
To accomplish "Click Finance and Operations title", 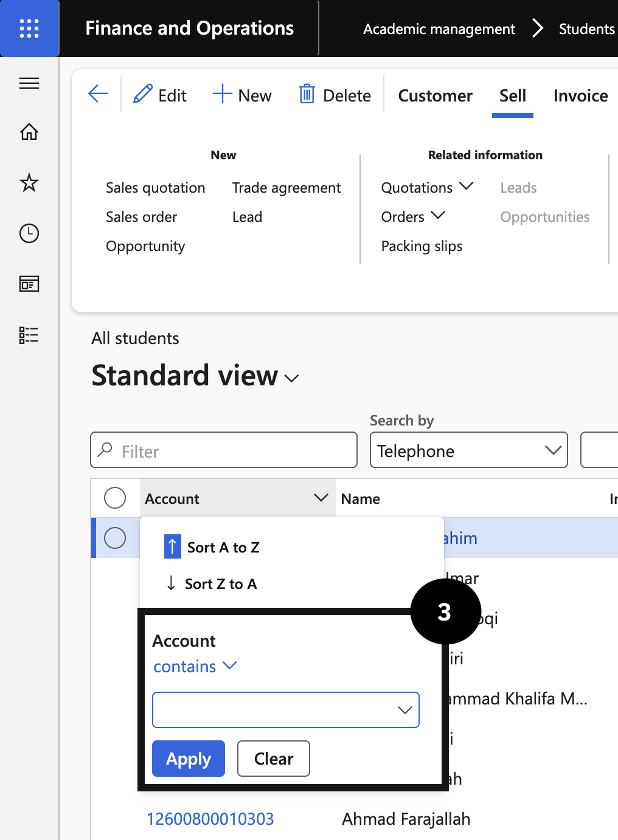I will pos(190,28).
